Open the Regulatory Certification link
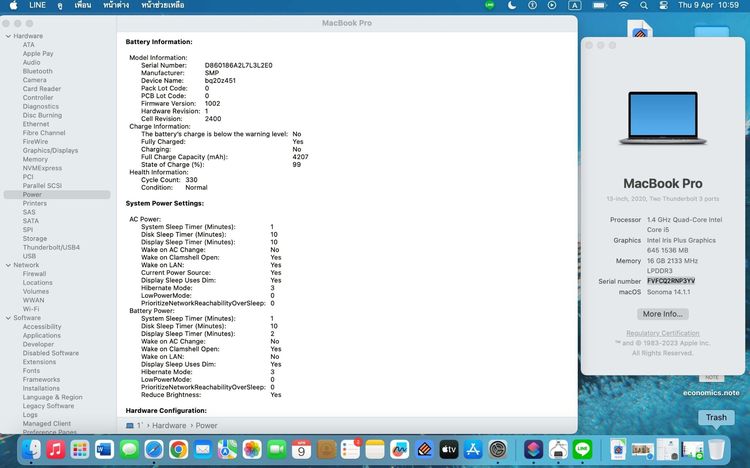750x468 pixels. point(662,333)
